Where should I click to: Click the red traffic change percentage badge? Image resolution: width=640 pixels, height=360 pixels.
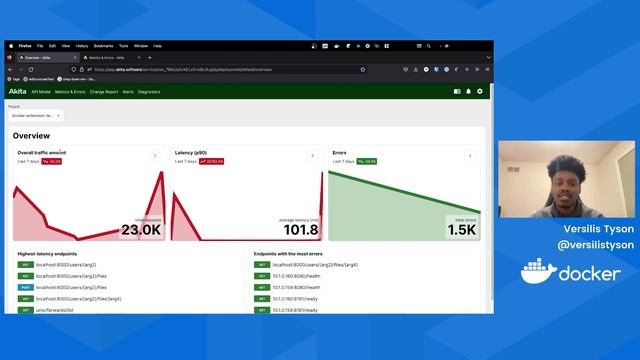pyautogui.click(x=52, y=162)
